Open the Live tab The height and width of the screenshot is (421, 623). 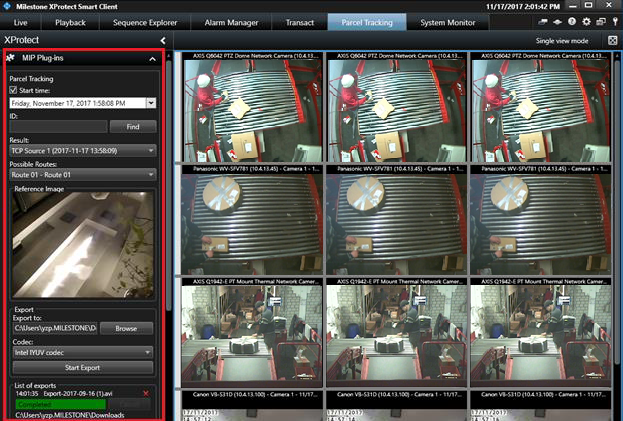(20, 23)
